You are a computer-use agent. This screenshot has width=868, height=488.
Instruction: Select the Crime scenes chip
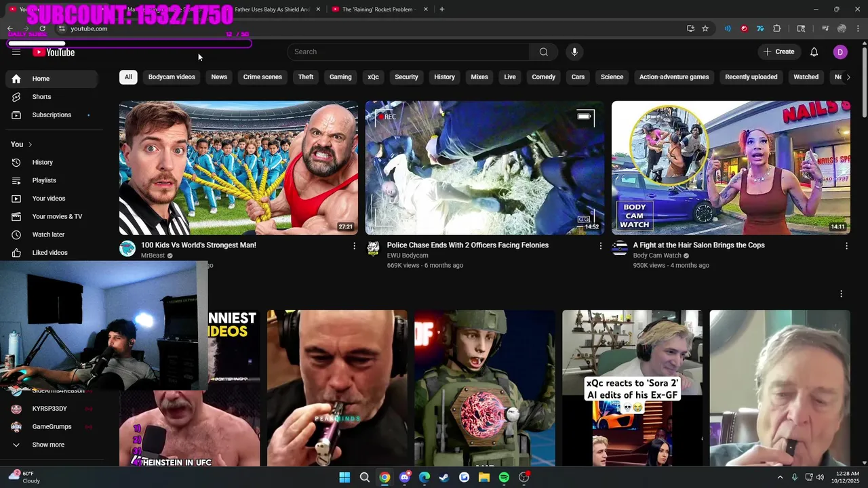(262, 77)
